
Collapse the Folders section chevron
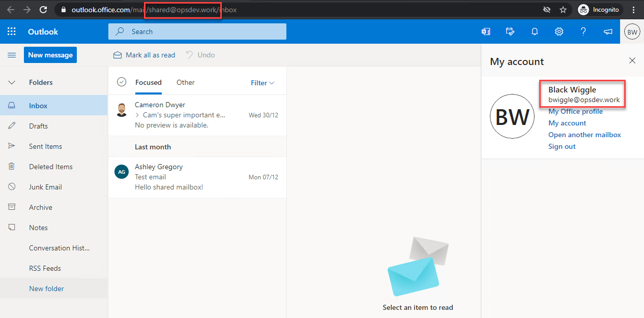pos(12,82)
